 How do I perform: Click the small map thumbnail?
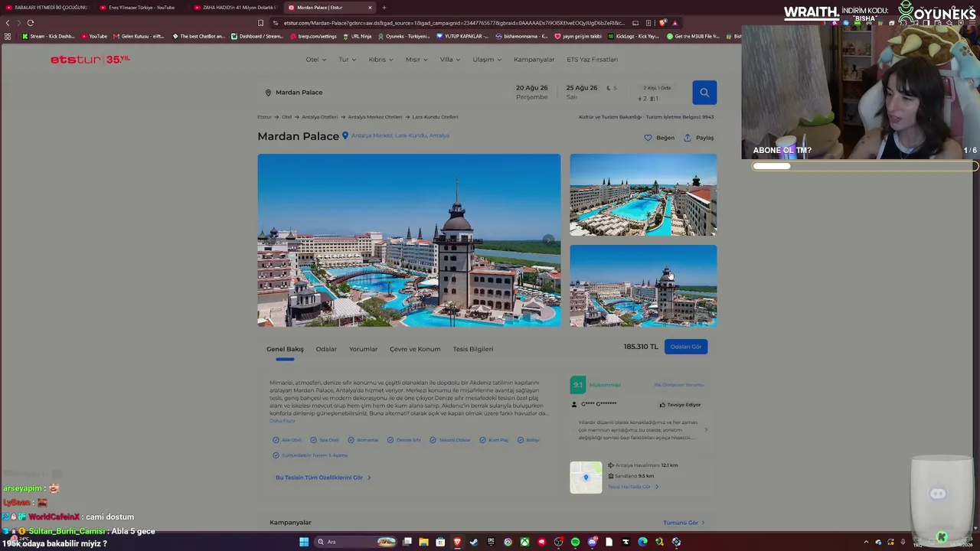click(586, 478)
